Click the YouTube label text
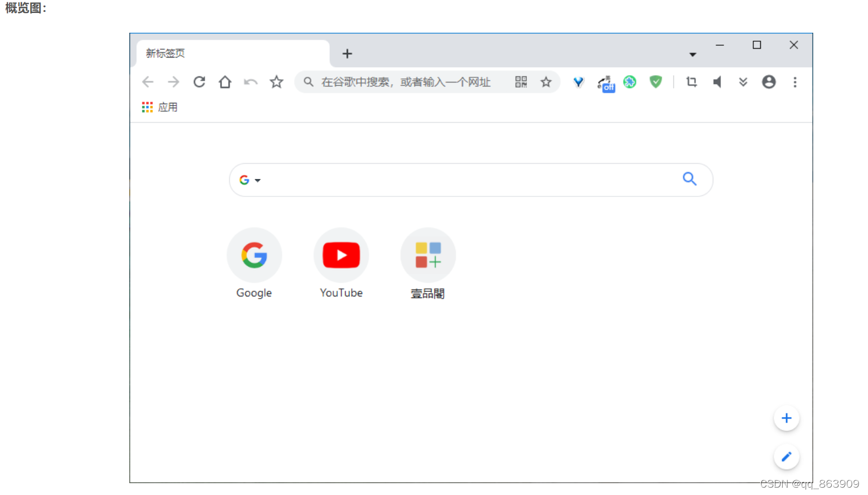 pos(341,293)
